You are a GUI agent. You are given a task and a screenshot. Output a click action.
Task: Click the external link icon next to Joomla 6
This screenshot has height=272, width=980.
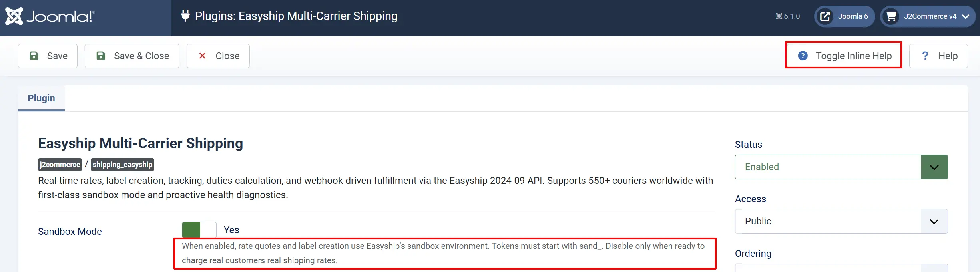click(825, 16)
